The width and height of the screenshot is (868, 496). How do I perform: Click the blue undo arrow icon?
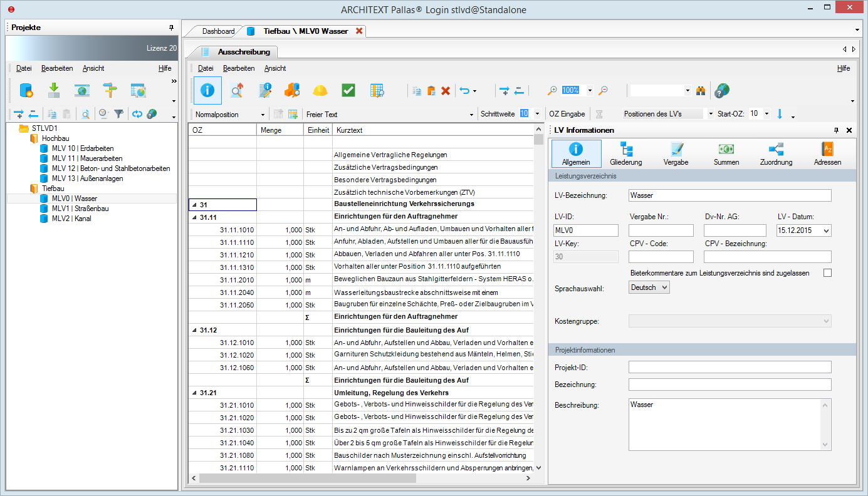tap(464, 91)
